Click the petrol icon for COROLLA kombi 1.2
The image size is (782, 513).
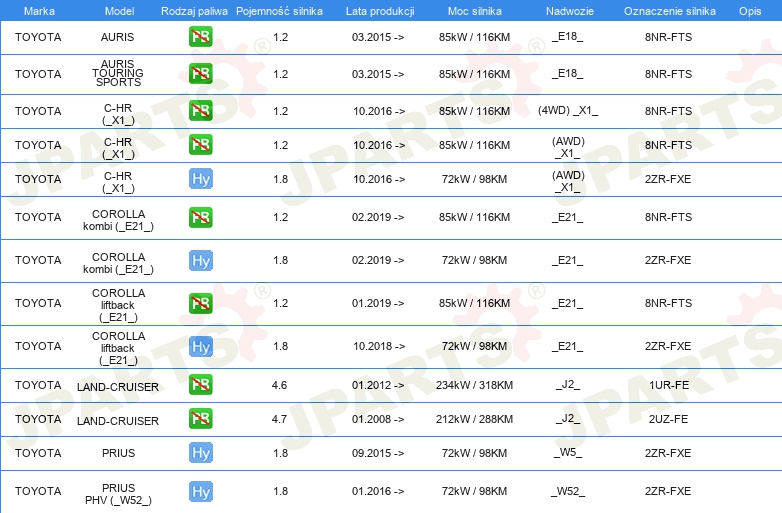tap(200, 217)
